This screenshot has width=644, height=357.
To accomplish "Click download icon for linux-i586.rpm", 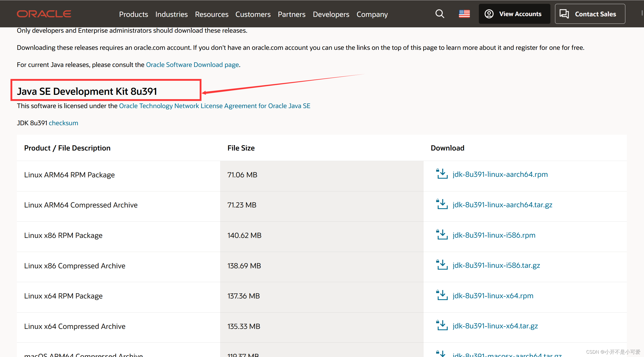I will pyautogui.click(x=442, y=235).
